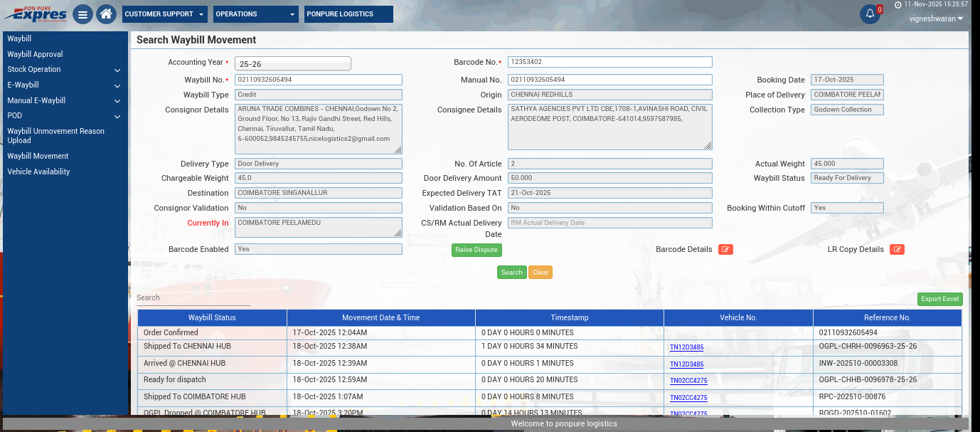
Task: Click Barcode Details edit icon
Action: [x=725, y=249]
